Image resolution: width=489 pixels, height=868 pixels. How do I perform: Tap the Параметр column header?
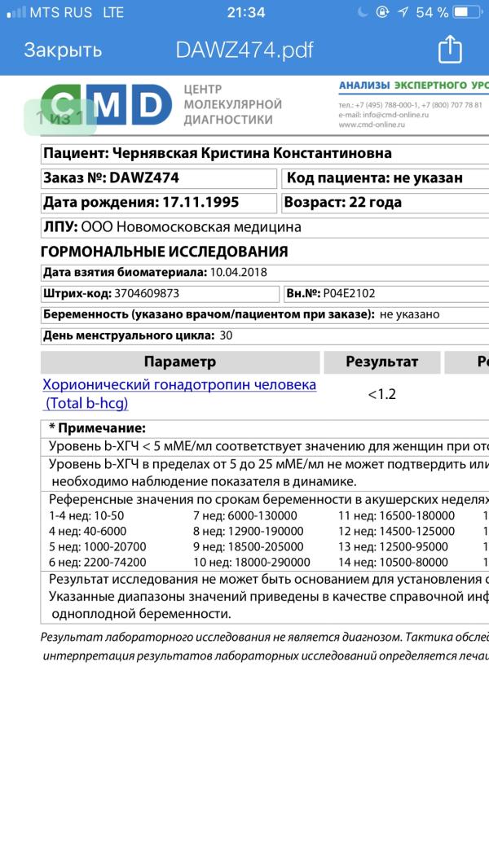(x=180, y=362)
